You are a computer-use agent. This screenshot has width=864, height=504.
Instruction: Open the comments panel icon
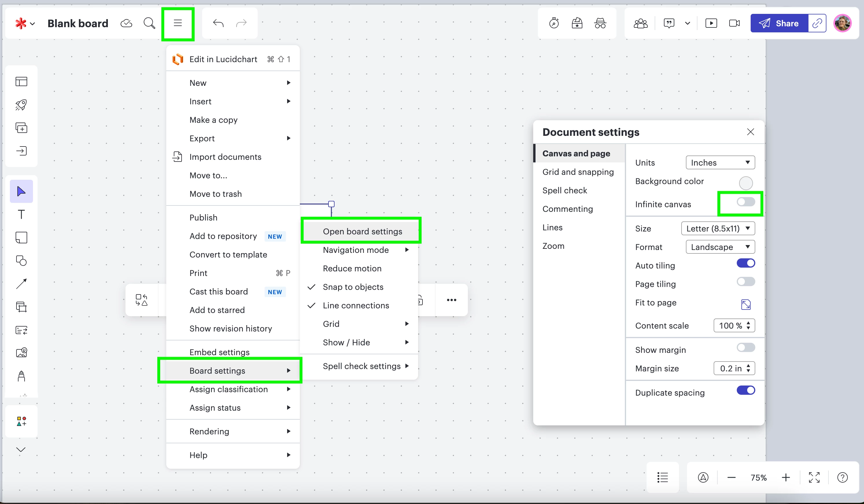click(x=669, y=23)
